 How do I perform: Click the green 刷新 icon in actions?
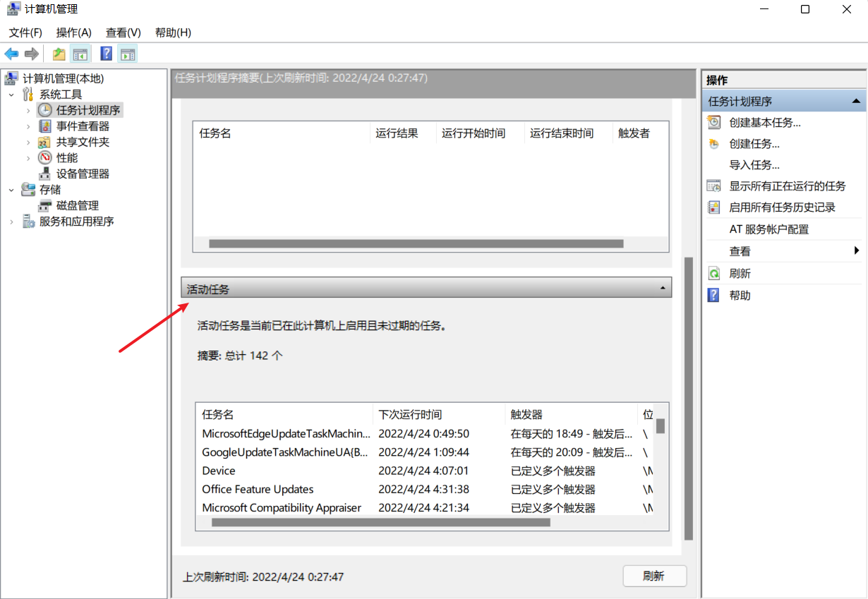714,273
